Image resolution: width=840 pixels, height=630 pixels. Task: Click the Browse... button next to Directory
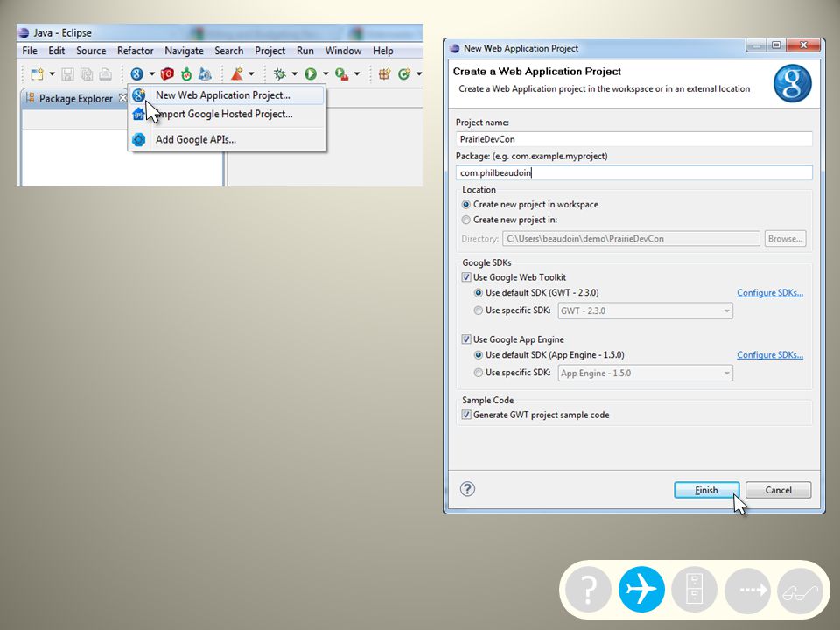coord(785,239)
